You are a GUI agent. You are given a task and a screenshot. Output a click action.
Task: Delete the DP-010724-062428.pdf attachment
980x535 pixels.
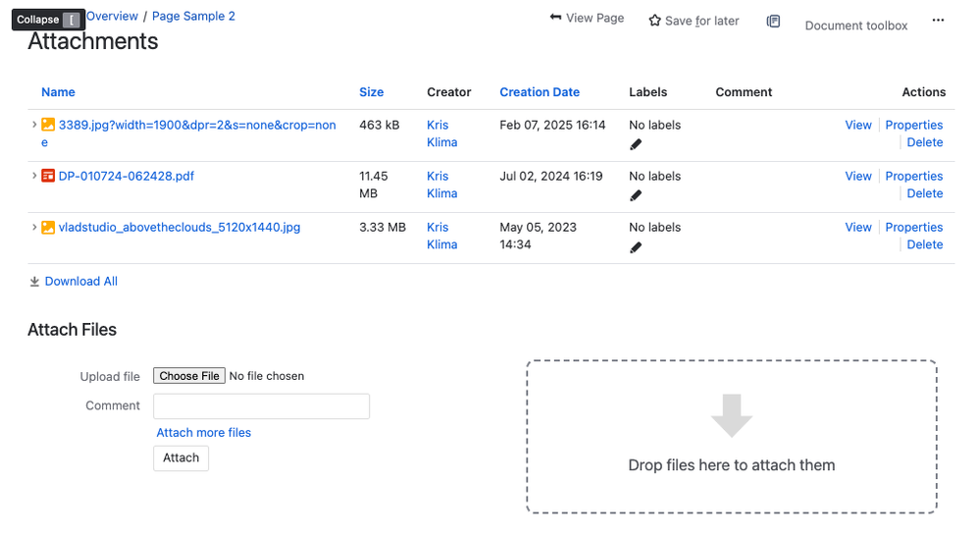pyautogui.click(x=924, y=193)
